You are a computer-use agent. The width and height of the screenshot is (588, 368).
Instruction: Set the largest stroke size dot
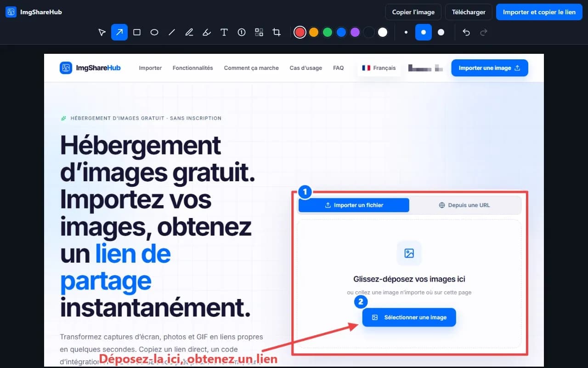(x=441, y=32)
